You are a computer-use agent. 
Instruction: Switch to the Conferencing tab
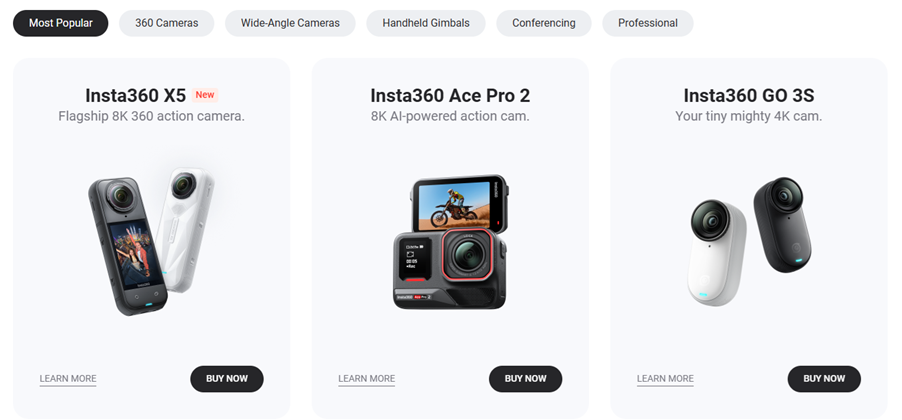pyautogui.click(x=544, y=23)
